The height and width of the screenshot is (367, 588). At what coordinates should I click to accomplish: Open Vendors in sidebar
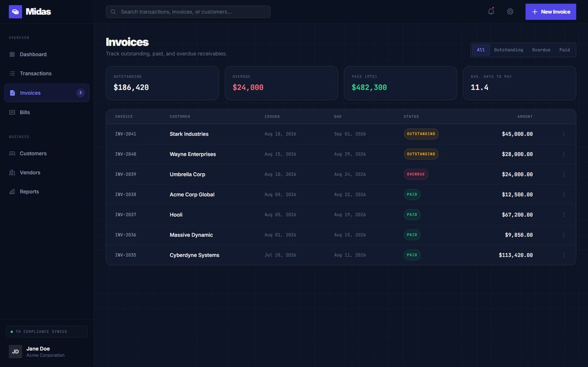point(47,172)
